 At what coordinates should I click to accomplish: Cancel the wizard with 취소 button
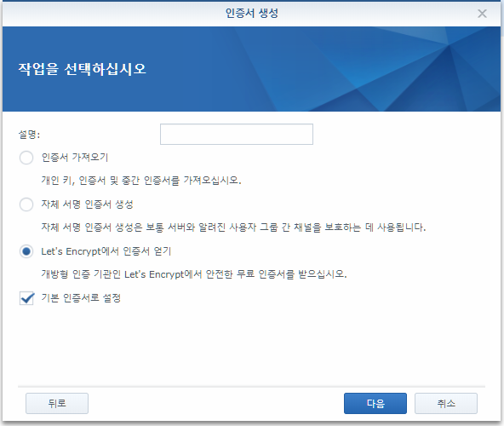pos(446,403)
